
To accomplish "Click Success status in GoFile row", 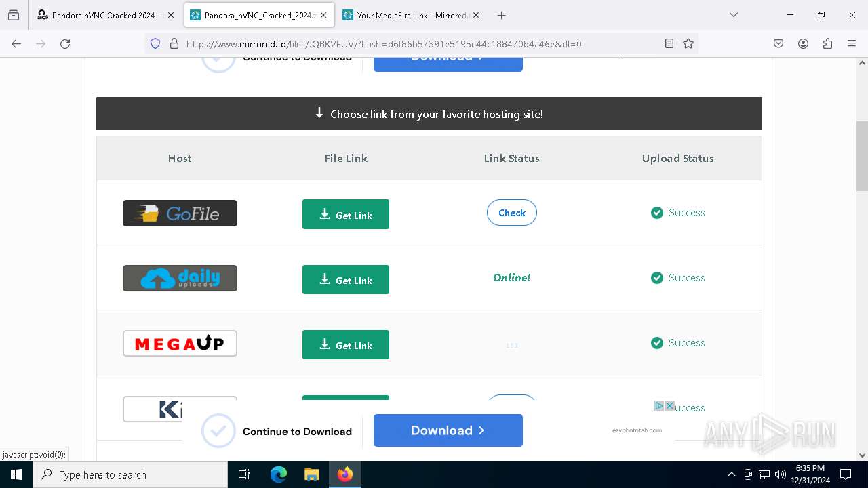I will [x=678, y=212].
